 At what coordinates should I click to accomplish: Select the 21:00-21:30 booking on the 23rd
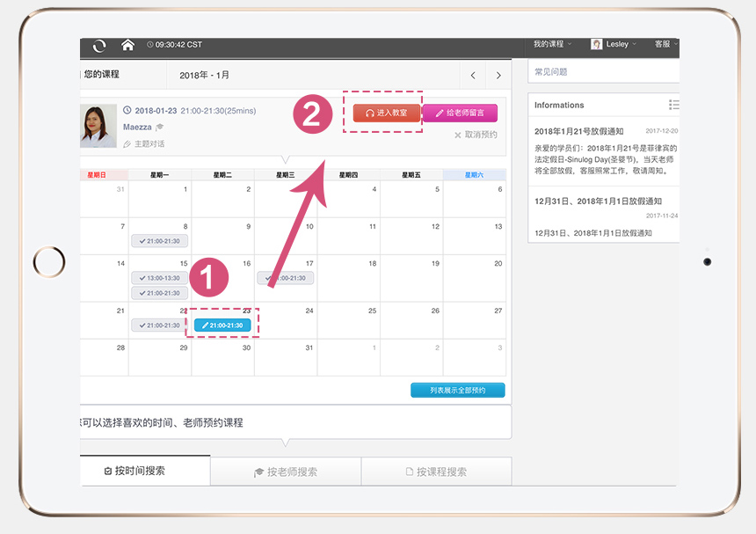(x=222, y=326)
